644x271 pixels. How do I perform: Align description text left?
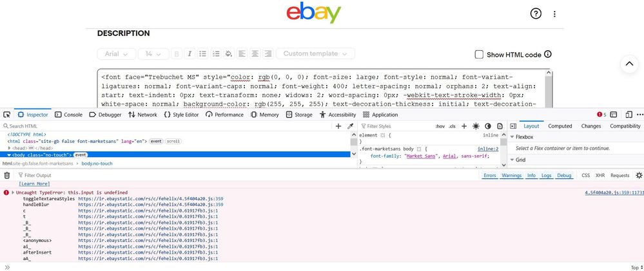[x=242, y=53]
